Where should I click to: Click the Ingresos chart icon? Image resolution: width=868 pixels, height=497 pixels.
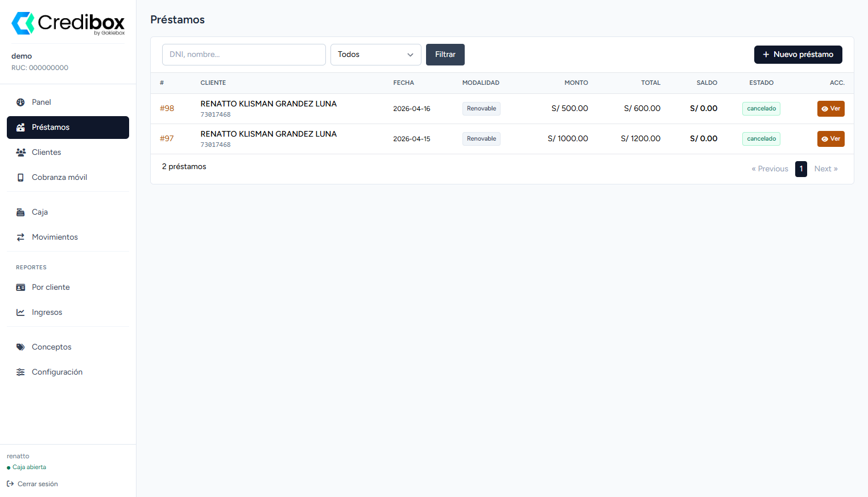coord(20,313)
